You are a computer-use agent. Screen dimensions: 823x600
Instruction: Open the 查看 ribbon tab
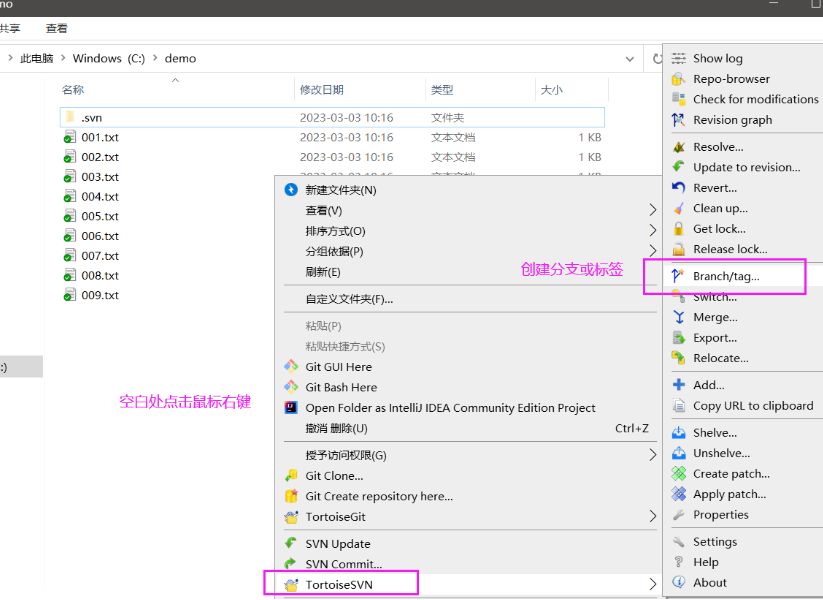coord(57,28)
